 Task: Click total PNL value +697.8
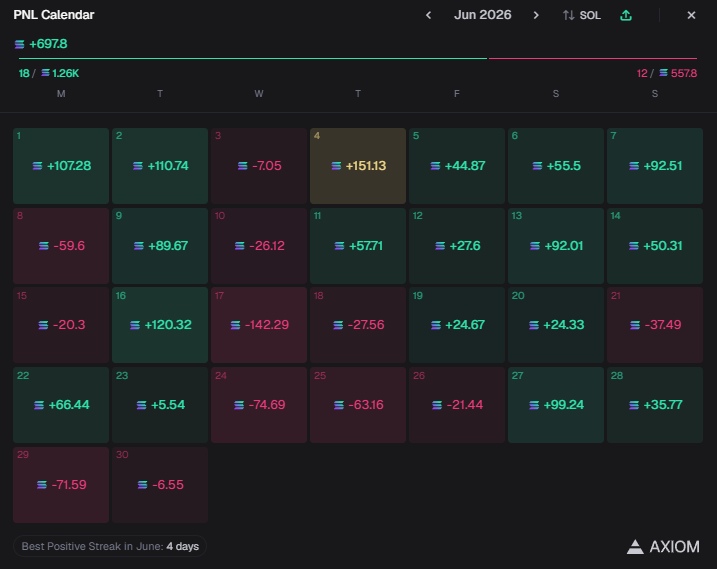coord(48,44)
